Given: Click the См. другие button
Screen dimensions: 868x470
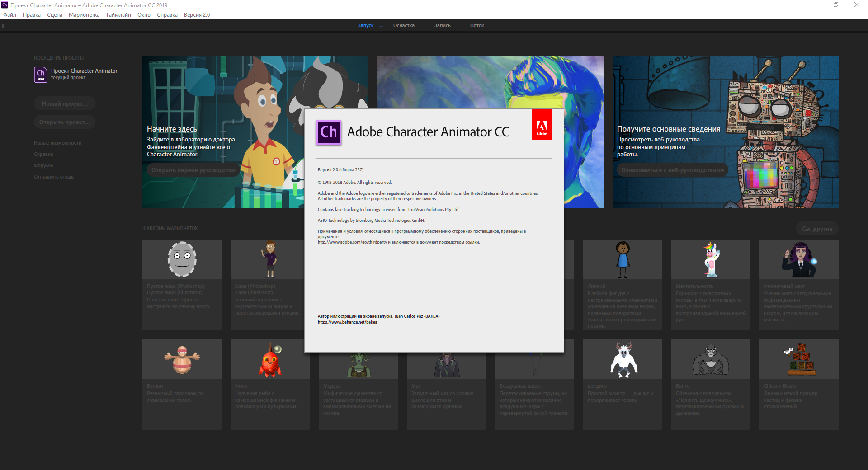Looking at the screenshot, I should click(x=817, y=229).
